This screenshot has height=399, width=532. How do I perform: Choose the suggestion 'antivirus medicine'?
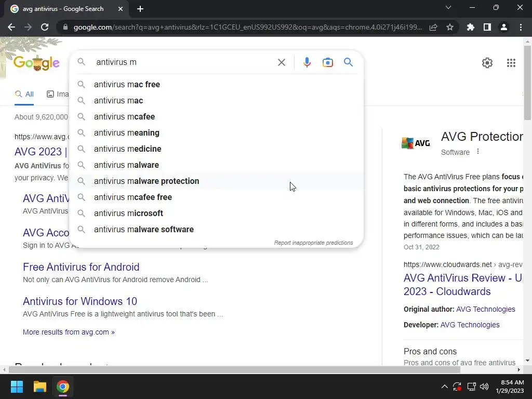coord(216,149)
